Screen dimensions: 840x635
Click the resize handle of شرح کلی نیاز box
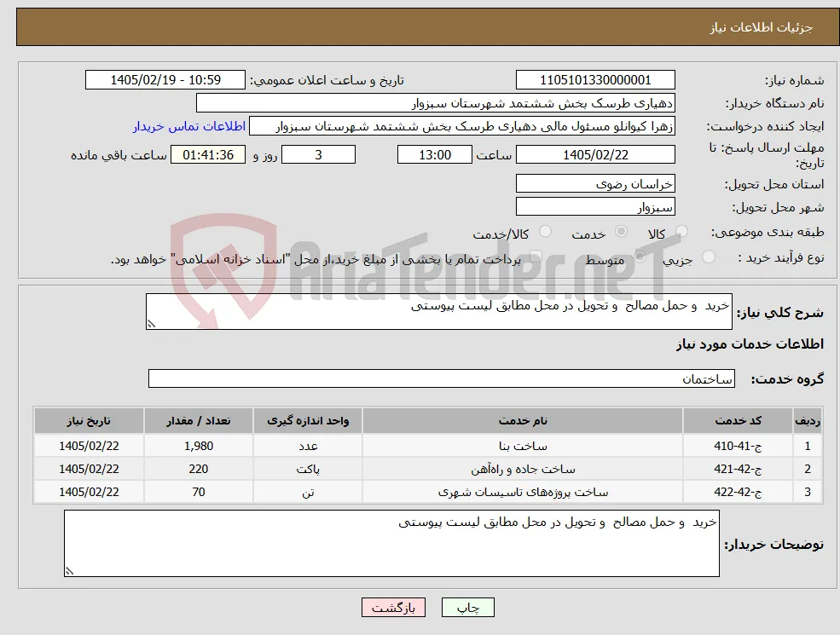click(x=151, y=323)
